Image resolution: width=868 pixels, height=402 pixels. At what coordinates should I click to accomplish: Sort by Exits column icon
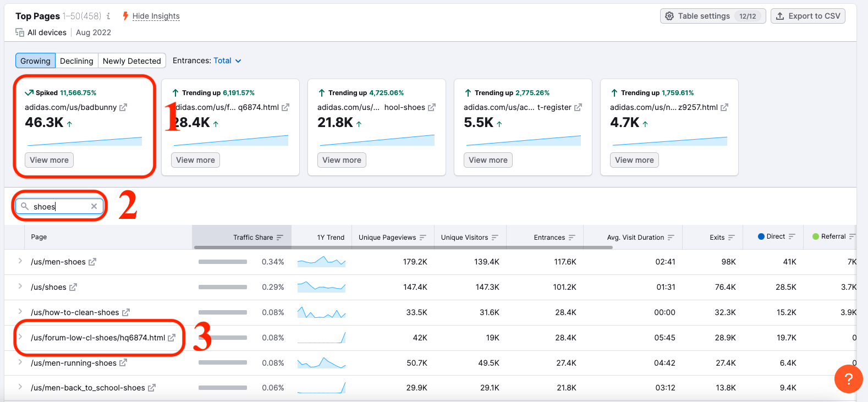click(732, 238)
